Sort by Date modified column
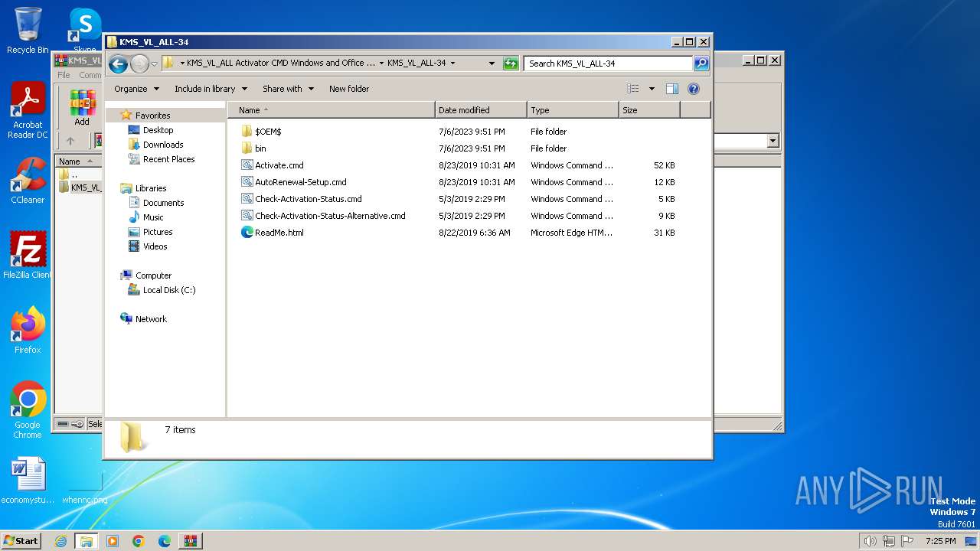 (481, 110)
